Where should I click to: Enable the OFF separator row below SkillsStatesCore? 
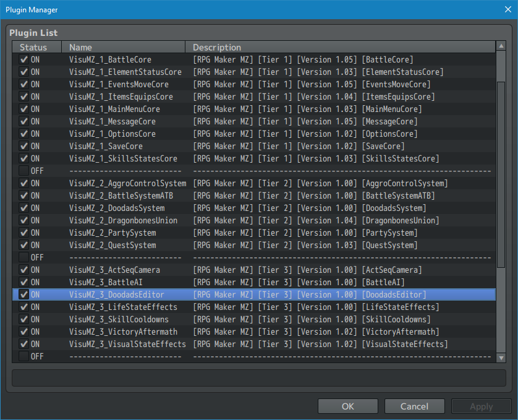coord(24,171)
